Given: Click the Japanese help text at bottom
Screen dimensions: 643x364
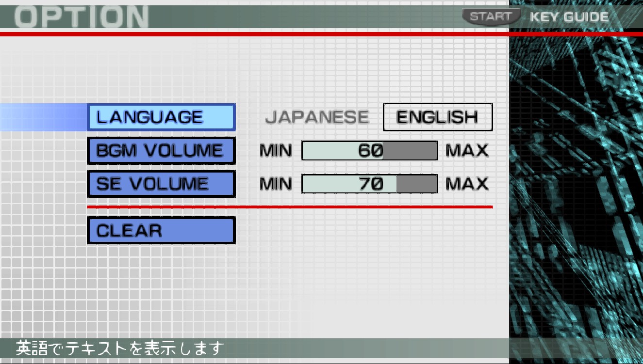Looking at the screenshot, I should [120, 348].
